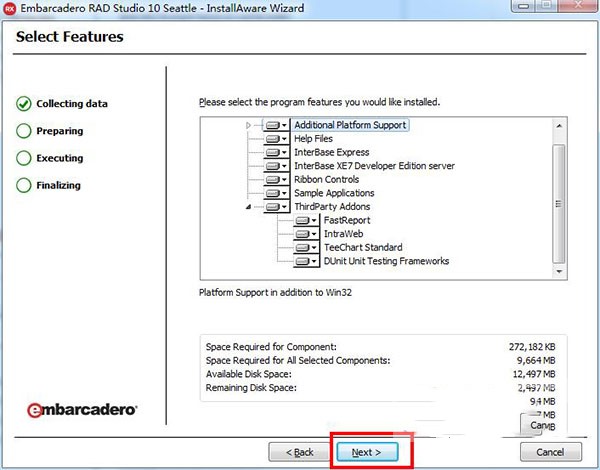The height and width of the screenshot is (470, 600).
Task: Go back with the Back button
Action: (x=298, y=452)
